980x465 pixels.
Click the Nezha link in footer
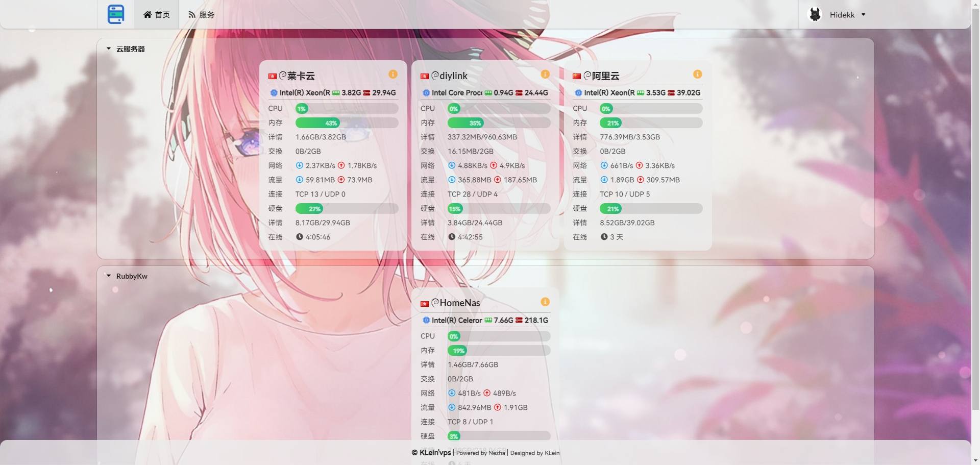click(497, 453)
